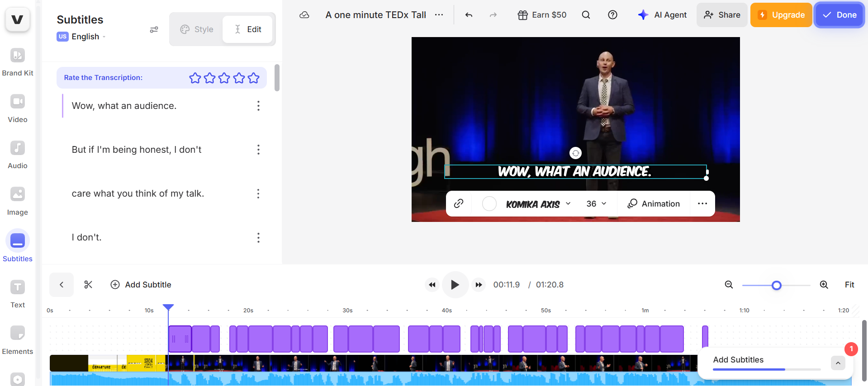868x386 pixels.
Task: Click the Upgrade button
Action: [x=781, y=15]
